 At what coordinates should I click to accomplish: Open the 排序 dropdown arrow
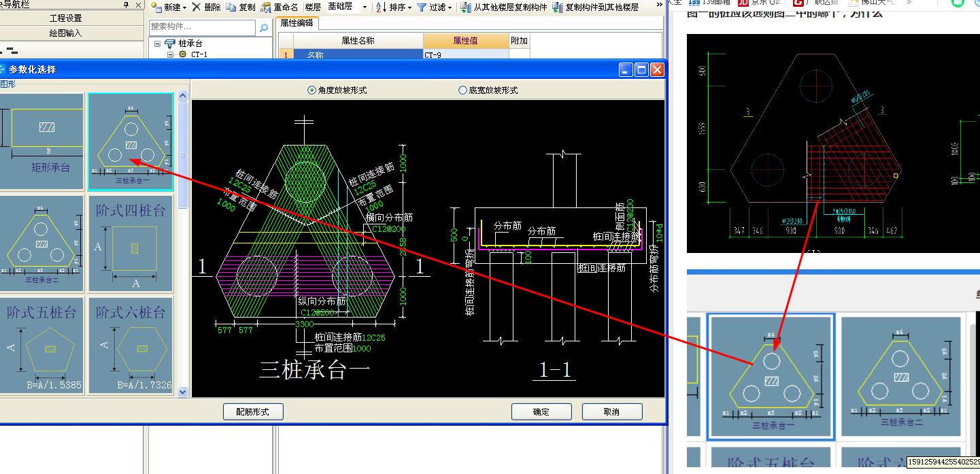coord(410,8)
